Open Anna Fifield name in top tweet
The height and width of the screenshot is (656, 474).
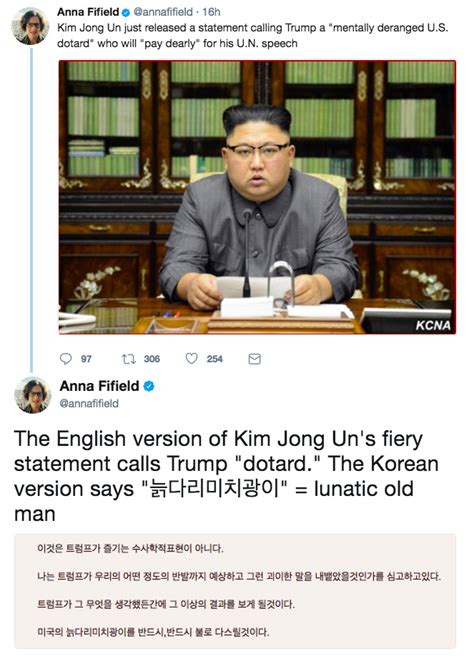tap(88, 12)
